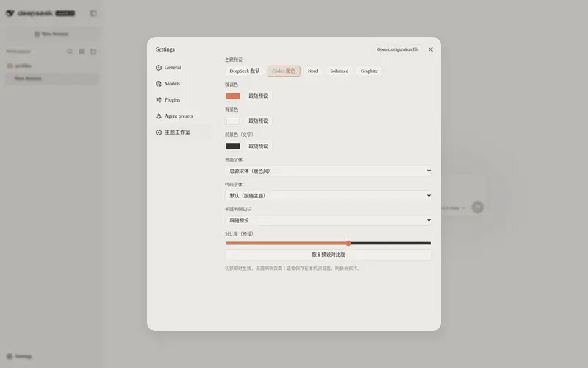
Task: Click the Plugins sliders icon
Action: point(159,100)
